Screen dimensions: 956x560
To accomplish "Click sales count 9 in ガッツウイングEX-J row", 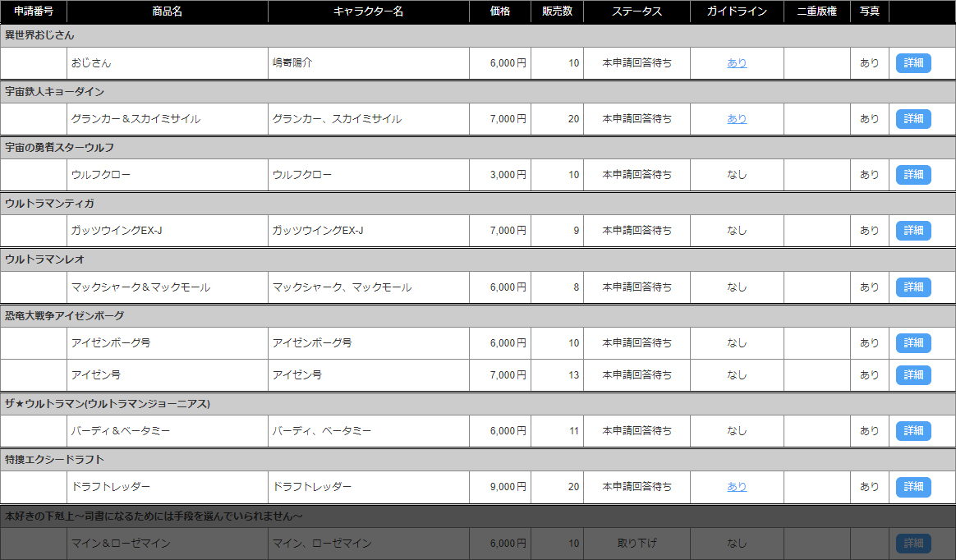I will [576, 231].
